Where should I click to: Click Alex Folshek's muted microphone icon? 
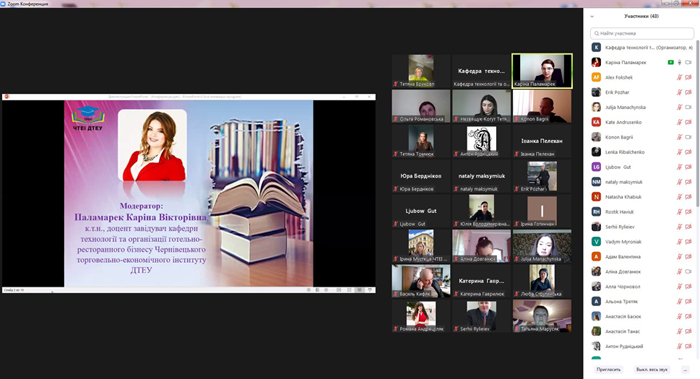pyautogui.click(x=679, y=77)
